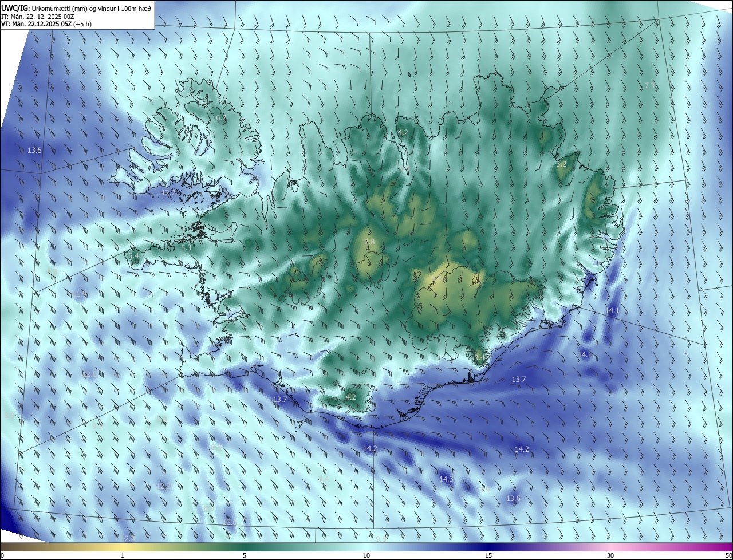Click the 7.3 value label
The image size is (733, 560).
click(650, 85)
